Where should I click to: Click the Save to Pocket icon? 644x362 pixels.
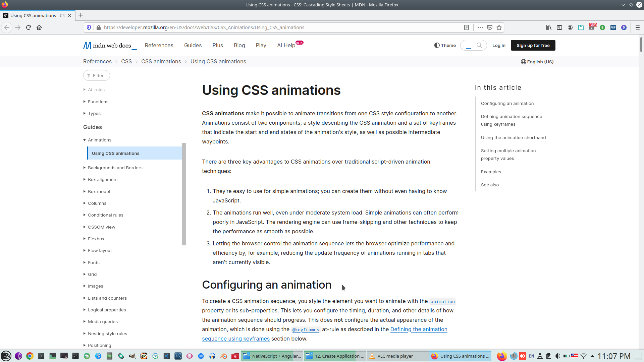(x=490, y=27)
